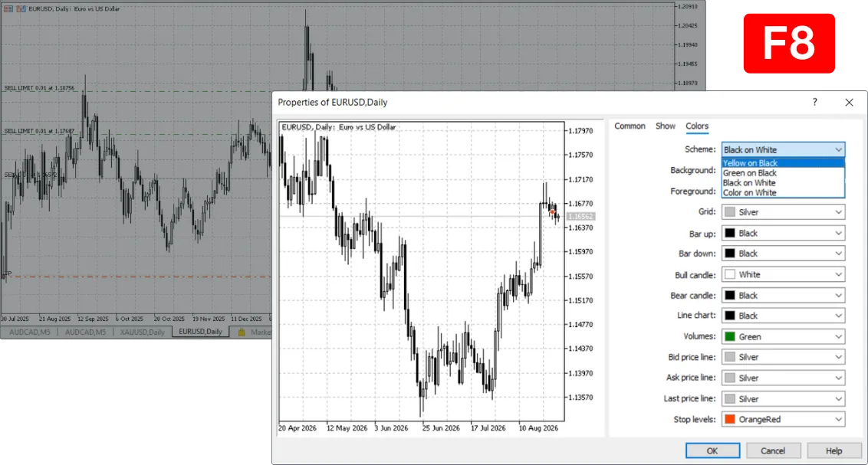Click the 1.16562 current price label
Viewport: 868px width, 465px height.
click(x=580, y=217)
